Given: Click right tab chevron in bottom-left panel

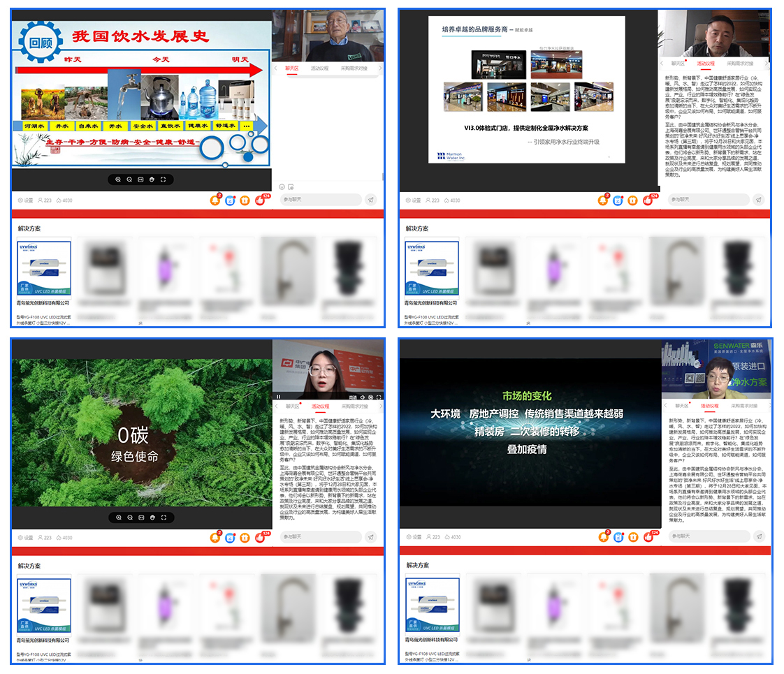Looking at the screenshot, I should tap(379, 406).
